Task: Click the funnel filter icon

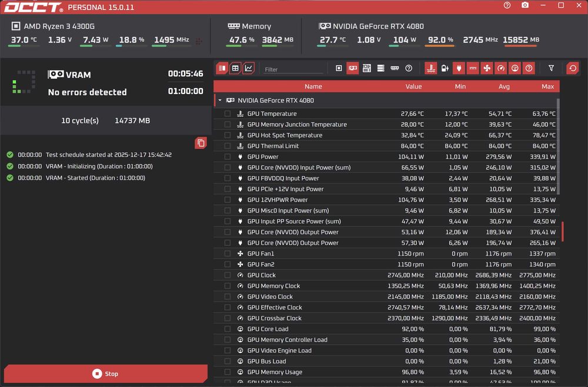Action: pyautogui.click(x=551, y=68)
